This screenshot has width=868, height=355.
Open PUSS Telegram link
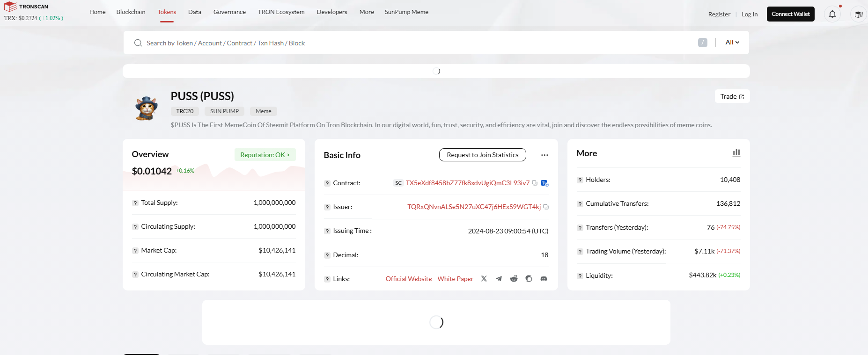pyautogui.click(x=499, y=279)
